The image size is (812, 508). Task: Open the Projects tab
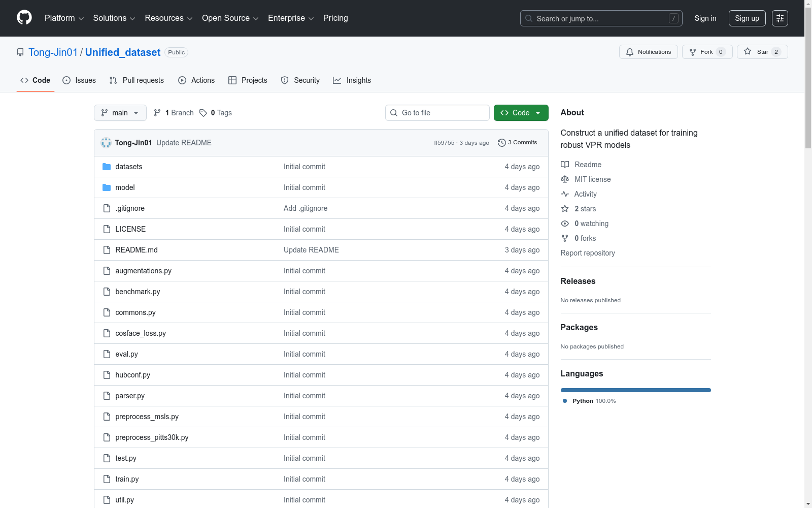248,80
